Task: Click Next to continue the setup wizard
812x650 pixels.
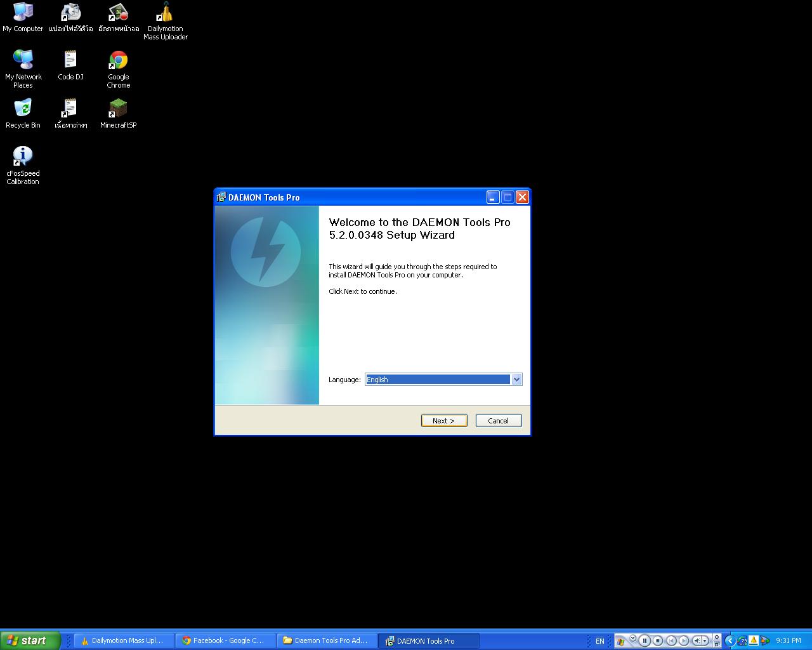Action: tap(444, 421)
